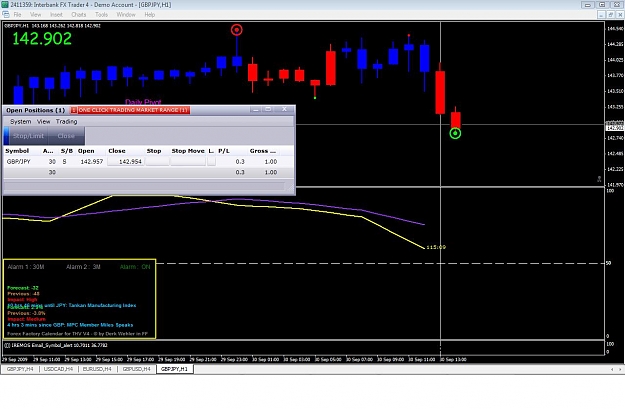
Task: Open the View menu in Open Positions
Action: coord(43,122)
